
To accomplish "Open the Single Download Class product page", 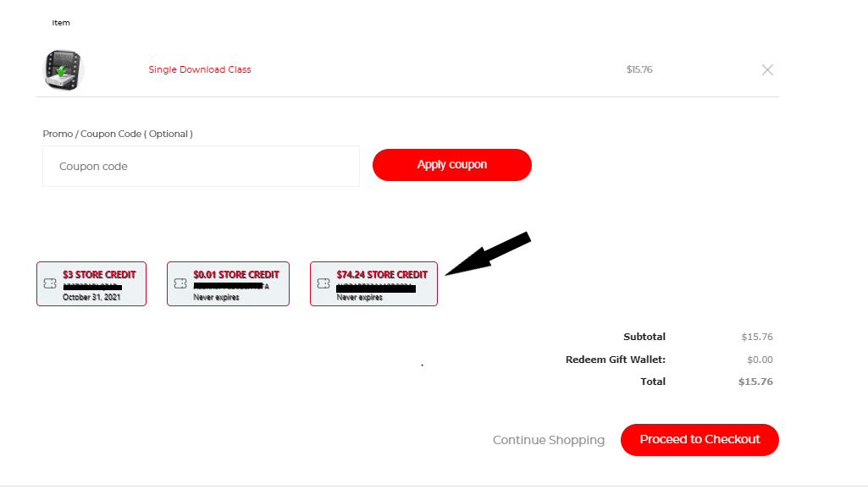I will [200, 69].
